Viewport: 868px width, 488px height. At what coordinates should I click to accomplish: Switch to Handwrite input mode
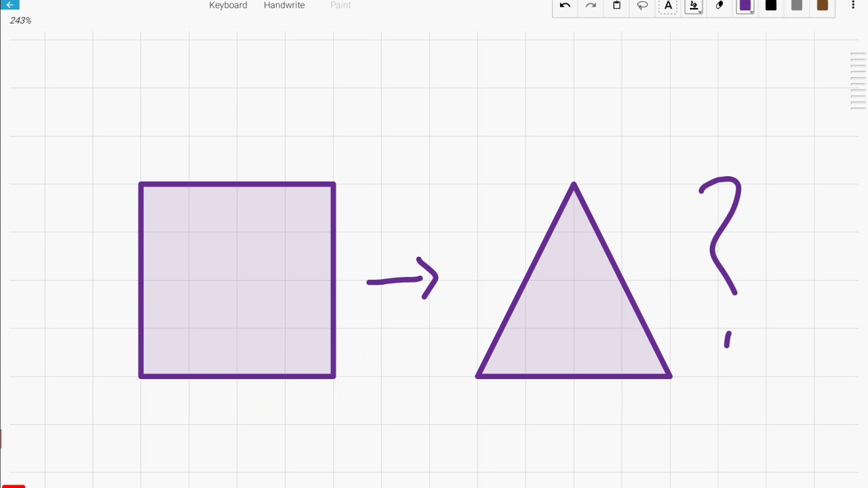(x=284, y=5)
